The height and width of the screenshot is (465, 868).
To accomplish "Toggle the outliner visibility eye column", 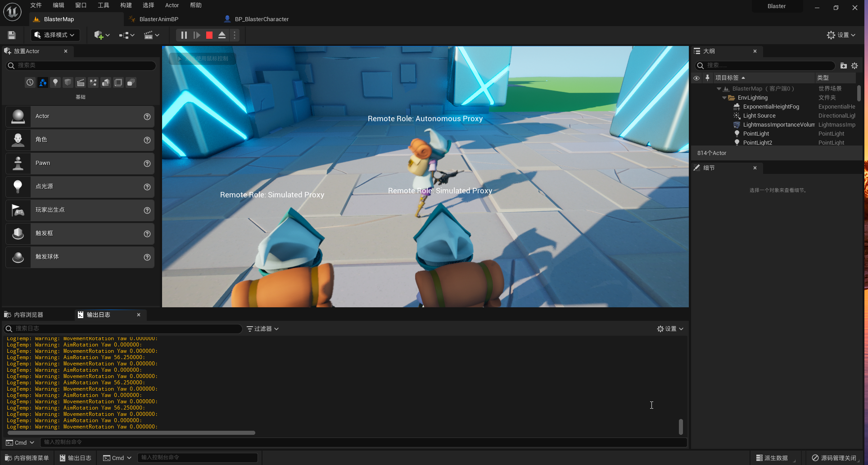I will coord(696,78).
